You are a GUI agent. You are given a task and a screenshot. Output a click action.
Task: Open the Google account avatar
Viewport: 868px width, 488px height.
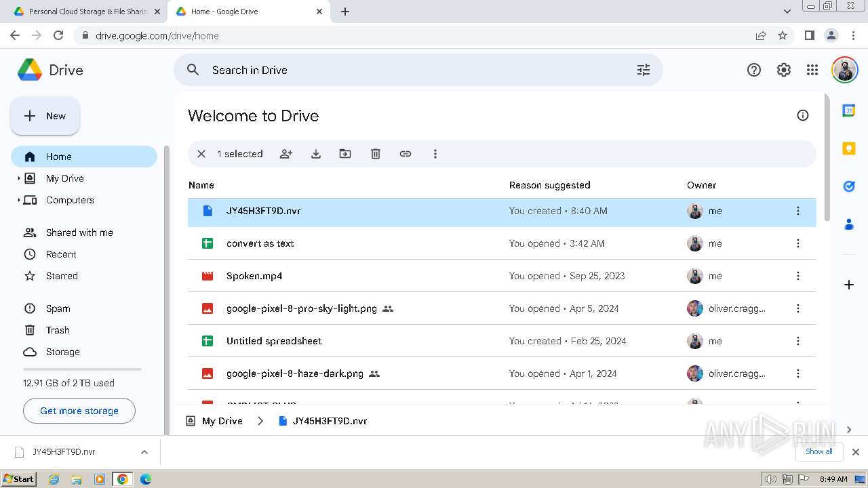845,70
